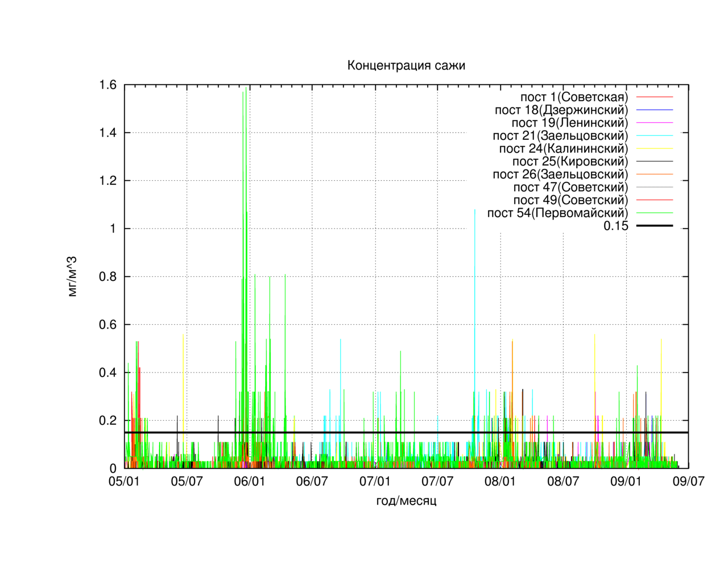
Task: Select legend entry пост 47(Советский)
Action: click(570, 187)
